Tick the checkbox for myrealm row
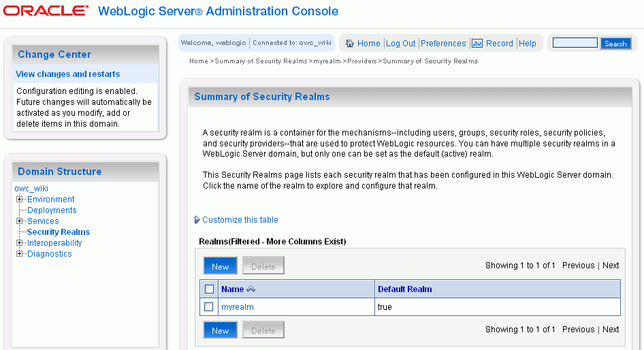Screen dimensions: 644x350 coord(208,307)
